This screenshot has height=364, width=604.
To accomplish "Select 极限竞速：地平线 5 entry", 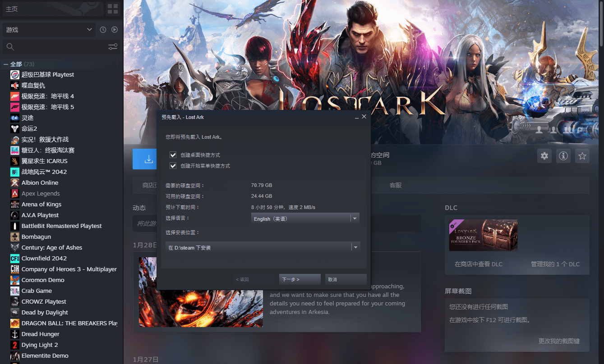I will click(48, 107).
